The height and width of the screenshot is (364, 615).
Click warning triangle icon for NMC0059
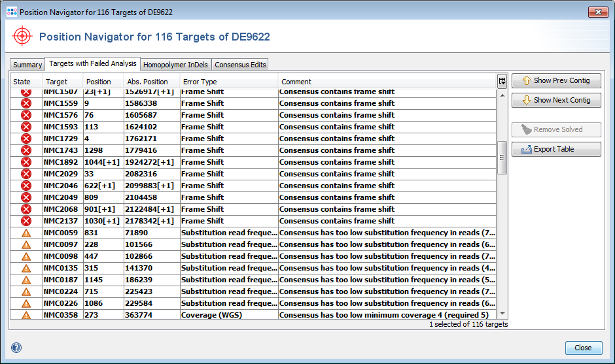[x=26, y=233]
